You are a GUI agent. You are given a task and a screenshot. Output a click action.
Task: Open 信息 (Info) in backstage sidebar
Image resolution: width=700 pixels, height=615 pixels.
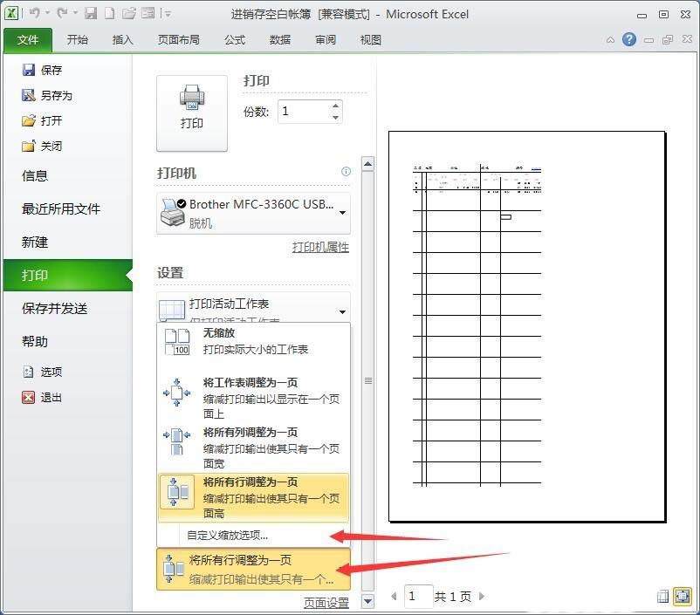click(35, 176)
